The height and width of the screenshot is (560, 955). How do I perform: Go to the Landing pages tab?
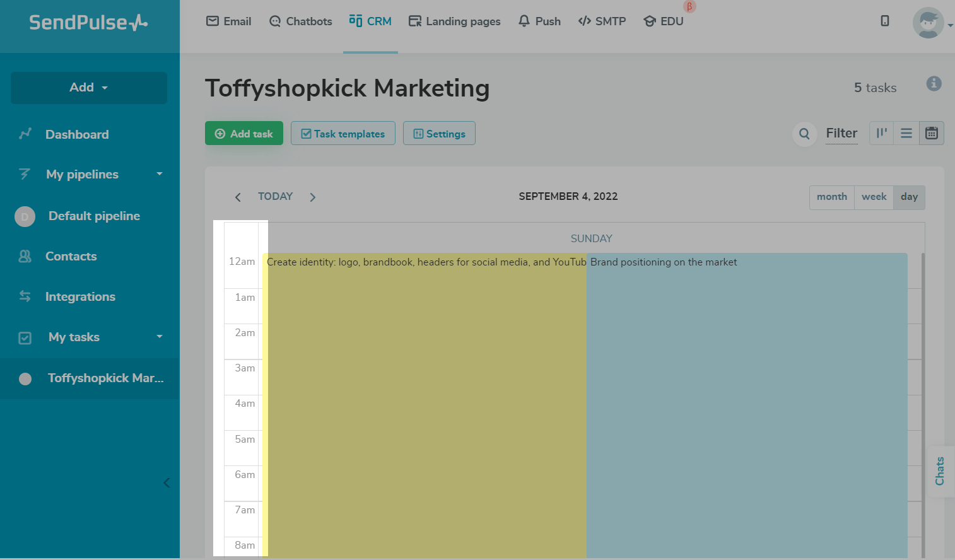click(x=454, y=21)
